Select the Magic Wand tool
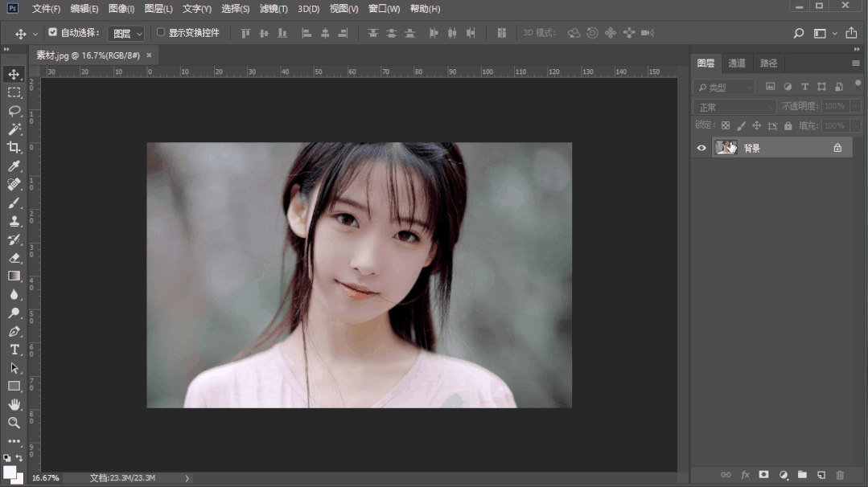 click(14, 129)
